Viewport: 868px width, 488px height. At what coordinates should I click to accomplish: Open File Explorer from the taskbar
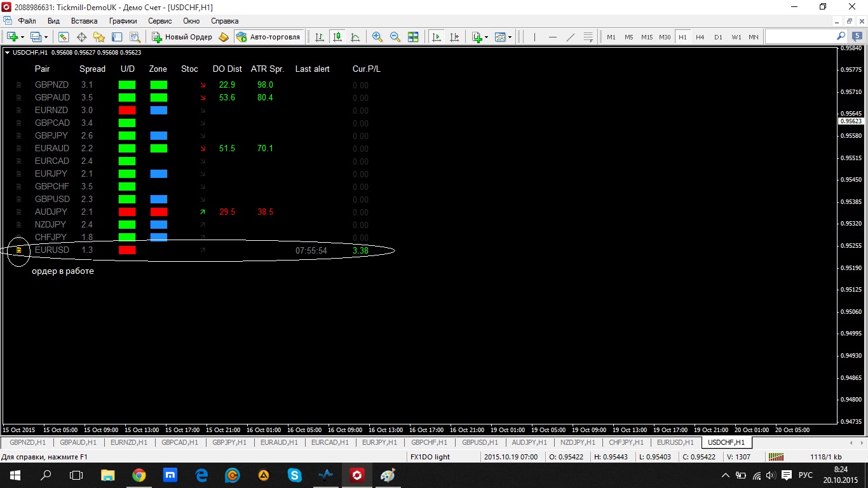click(x=107, y=475)
